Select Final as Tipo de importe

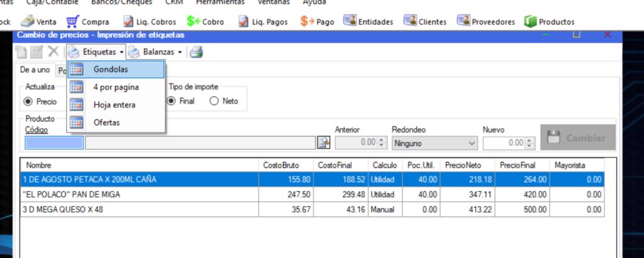[x=180, y=101]
